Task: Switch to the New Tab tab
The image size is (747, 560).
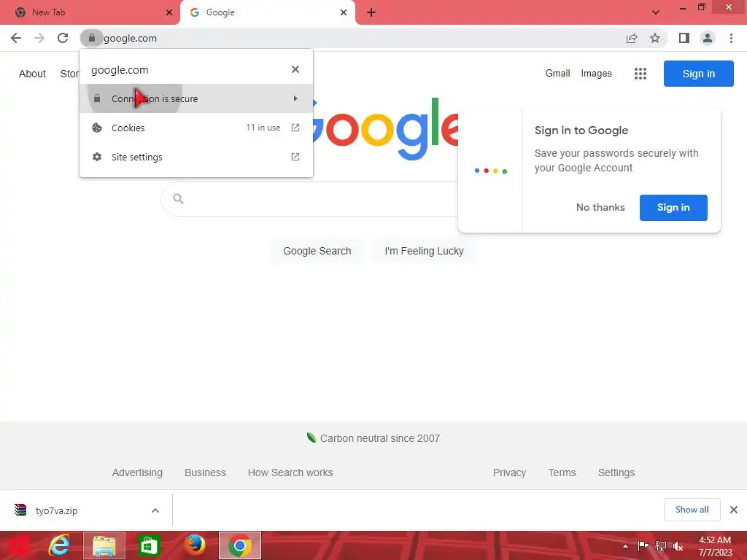Action: coord(90,12)
